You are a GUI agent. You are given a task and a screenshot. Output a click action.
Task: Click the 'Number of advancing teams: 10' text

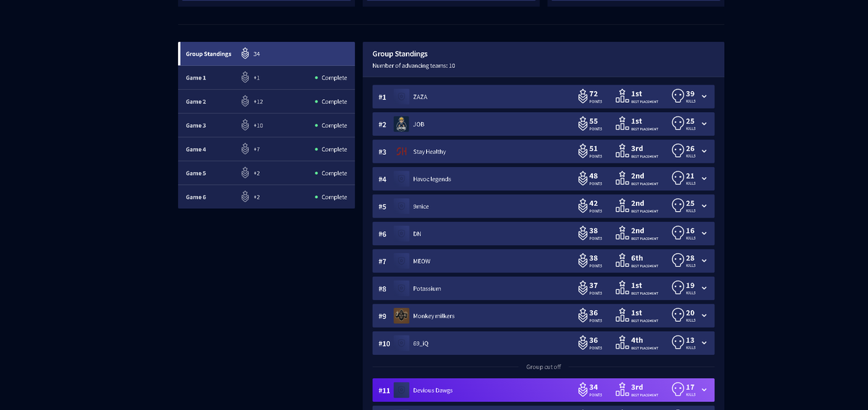(x=414, y=66)
